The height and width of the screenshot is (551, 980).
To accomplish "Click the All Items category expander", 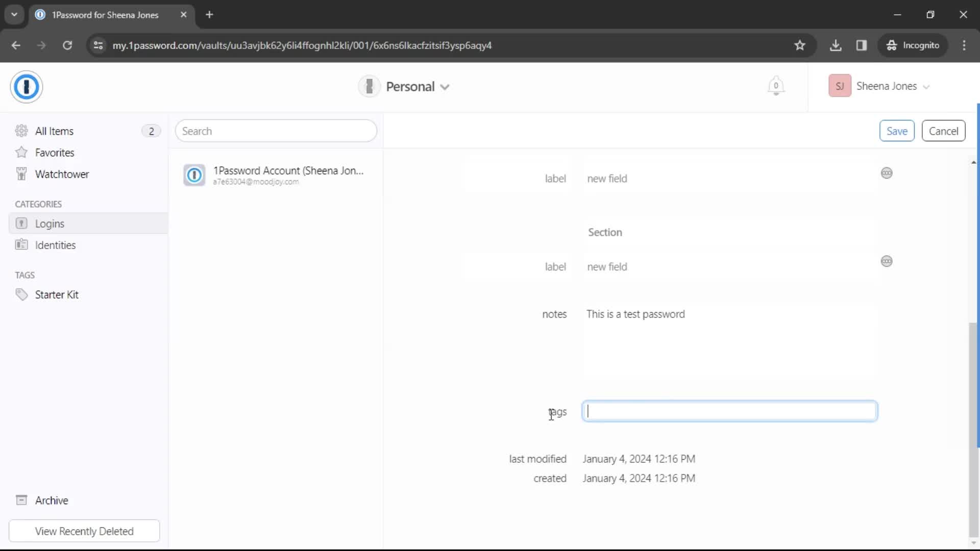I will coord(150,131).
